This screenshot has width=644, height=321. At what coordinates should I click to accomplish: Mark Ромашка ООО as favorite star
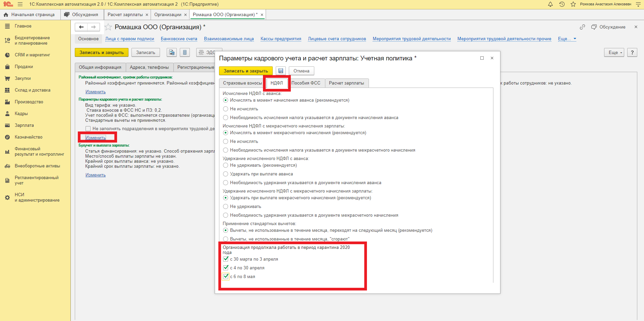pos(108,27)
